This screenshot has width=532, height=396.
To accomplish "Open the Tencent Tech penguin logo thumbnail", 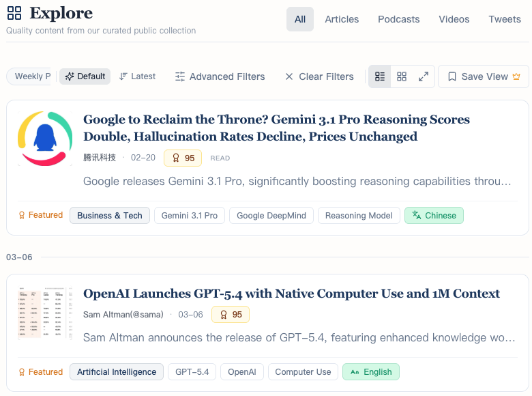I will [45, 139].
